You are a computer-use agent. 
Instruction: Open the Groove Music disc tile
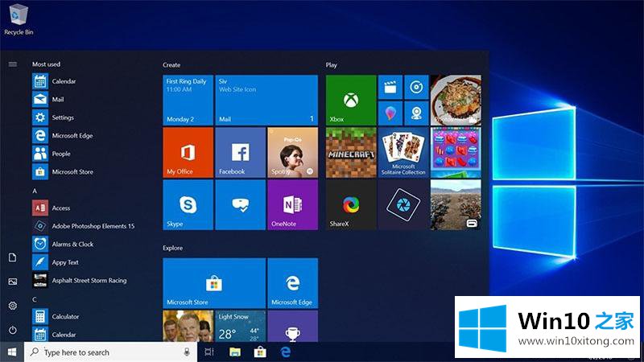click(x=416, y=87)
